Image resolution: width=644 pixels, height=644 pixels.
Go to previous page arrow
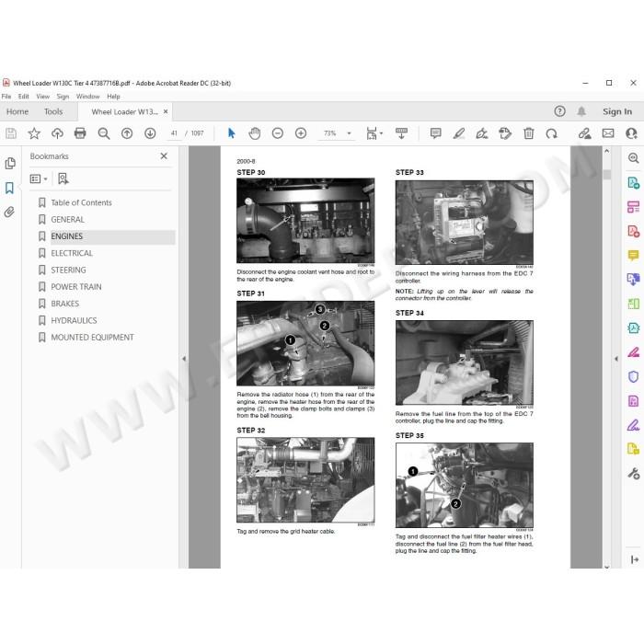coord(127,133)
